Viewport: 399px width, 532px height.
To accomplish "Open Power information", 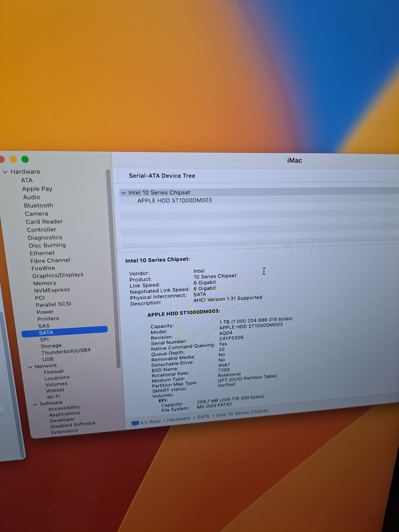I will (x=45, y=312).
